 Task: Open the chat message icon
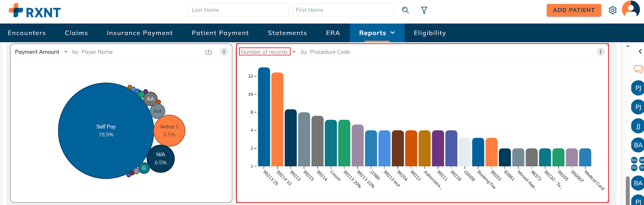click(x=638, y=69)
